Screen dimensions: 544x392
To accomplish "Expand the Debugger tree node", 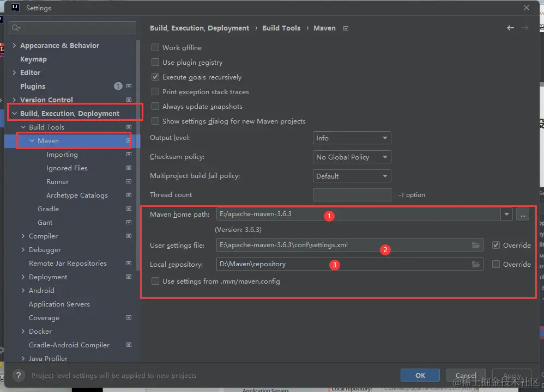I will click(x=23, y=249).
